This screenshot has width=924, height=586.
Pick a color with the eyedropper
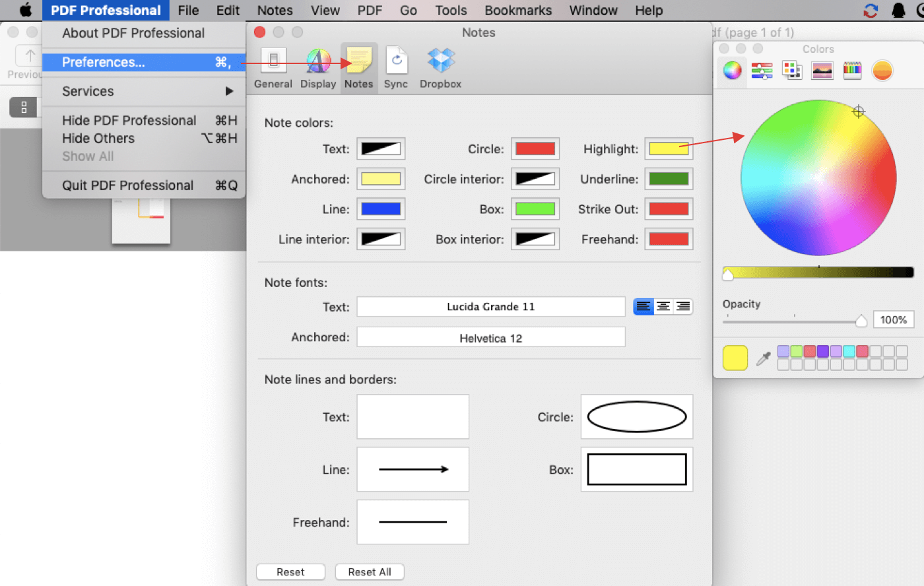pos(764,358)
